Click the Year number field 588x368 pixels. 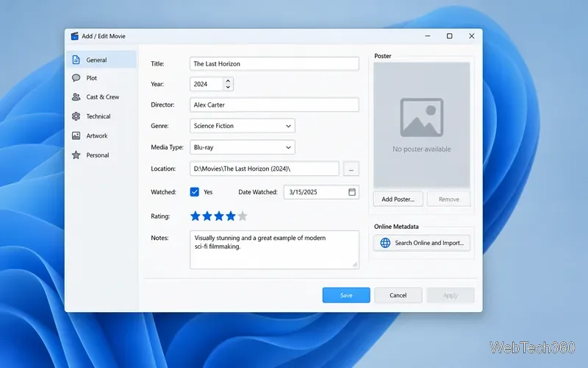click(x=207, y=84)
